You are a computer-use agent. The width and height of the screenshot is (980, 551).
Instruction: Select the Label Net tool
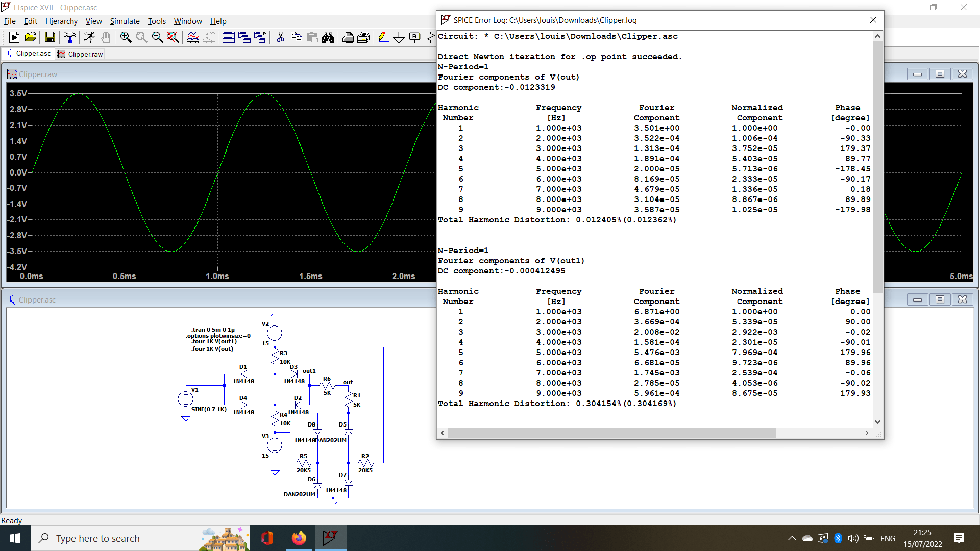click(x=414, y=37)
